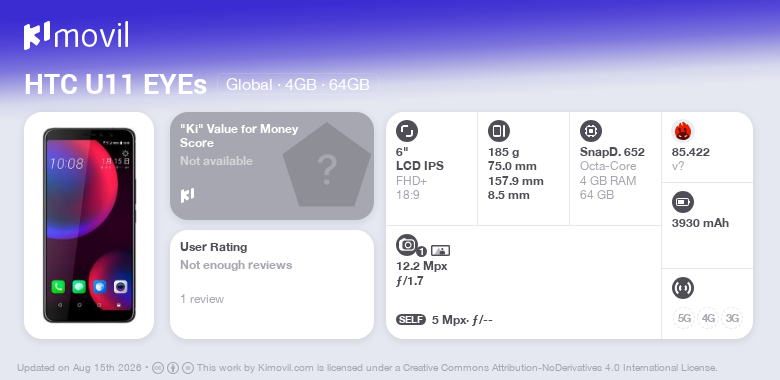Click the SELF front camera badge

click(x=411, y=320)
